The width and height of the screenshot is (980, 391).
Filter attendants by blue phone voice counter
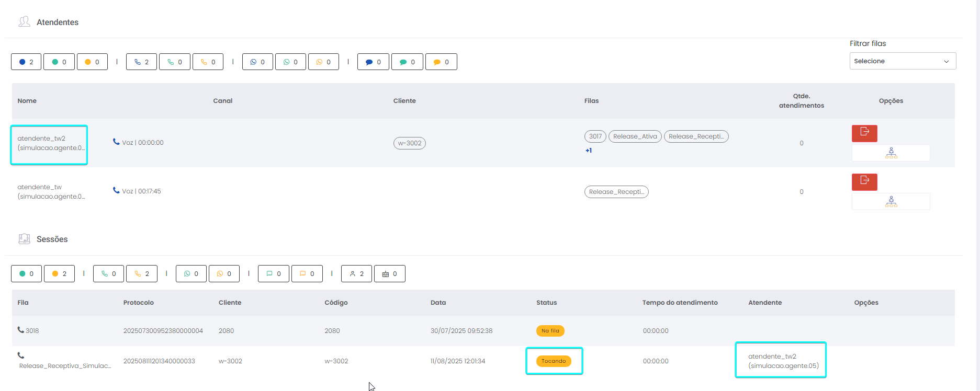pos(141,62)
